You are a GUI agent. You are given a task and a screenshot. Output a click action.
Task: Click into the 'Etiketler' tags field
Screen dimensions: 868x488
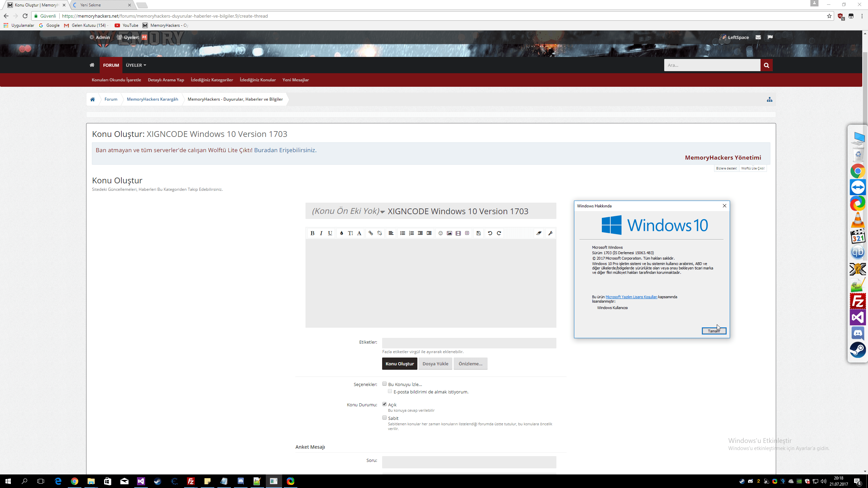coord(469,343)
